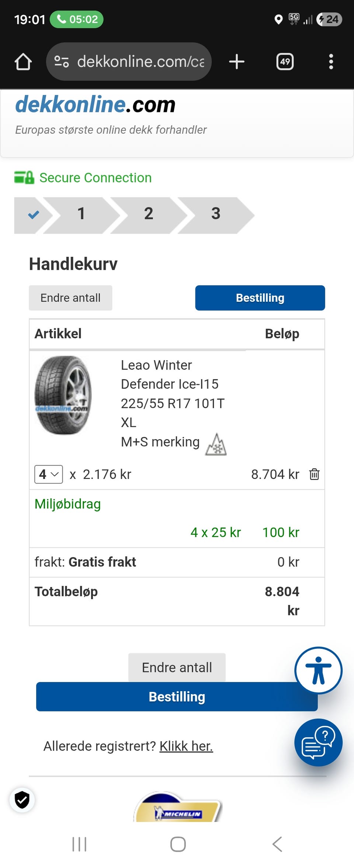The width and height of the screenshot is (354, 868).
Task: Follow the Klikk her login link
Action: (x=186, y=746)
